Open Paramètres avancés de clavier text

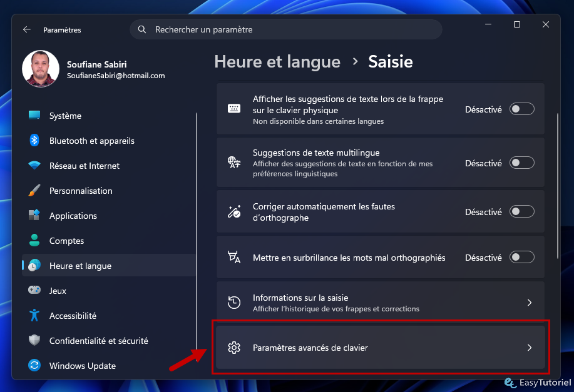[x=310, y=348]
